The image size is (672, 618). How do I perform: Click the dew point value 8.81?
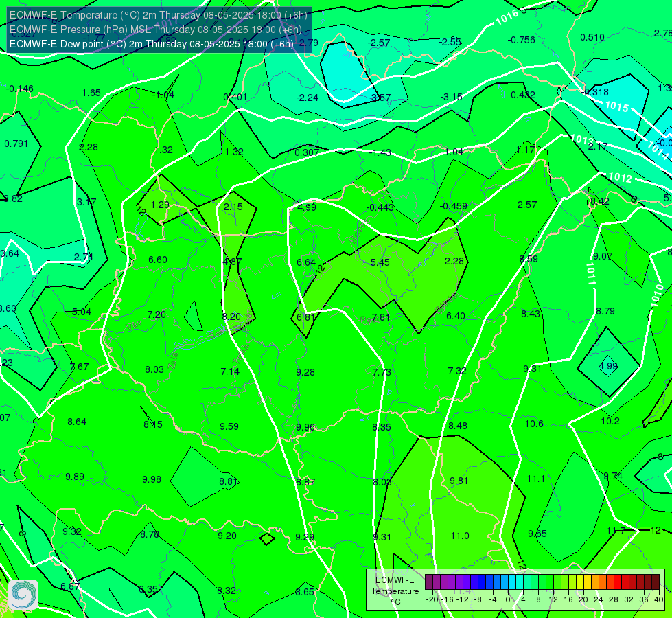click(229, 481)
